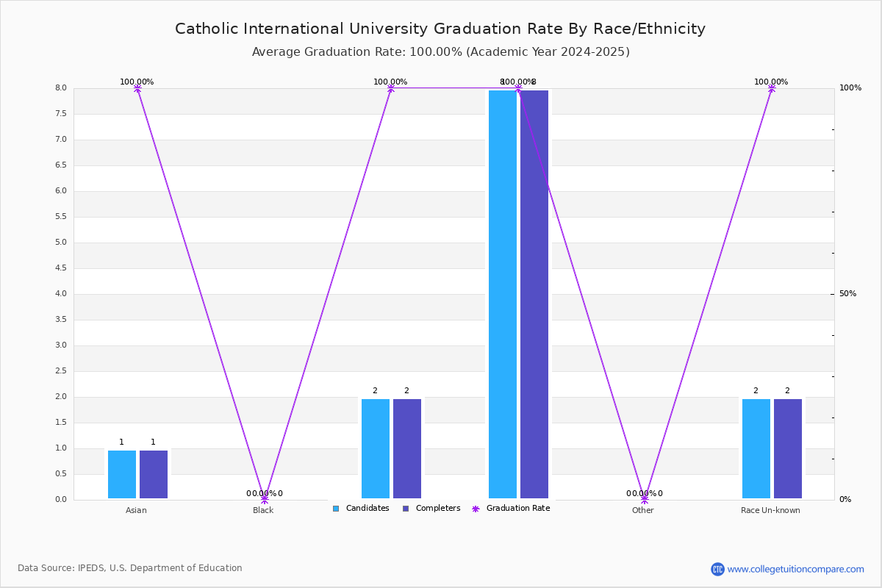
Task: Click the Race Un-known 100.00% star marker
Action: coord(772,88)
